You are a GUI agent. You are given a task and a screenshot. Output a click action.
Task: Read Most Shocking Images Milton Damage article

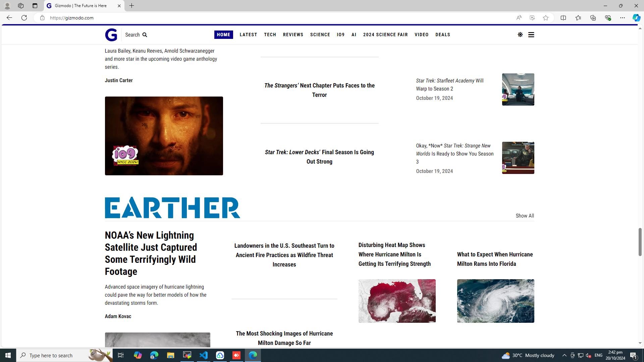284,338
